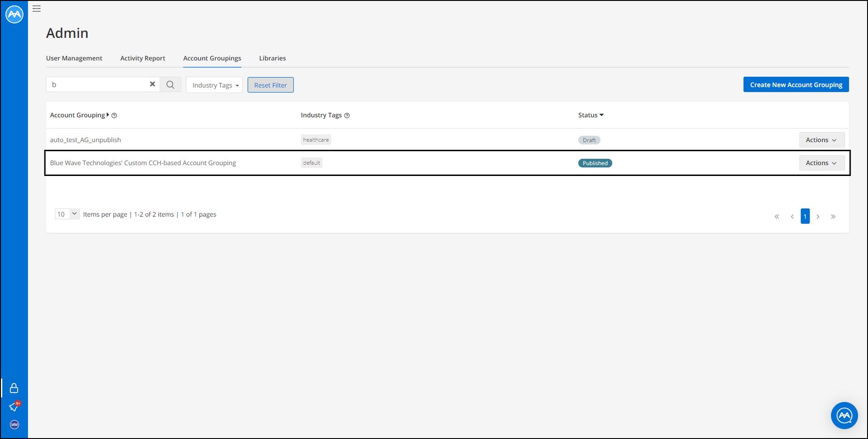
Task: Sort by the Status column arrow
Action: coord(602,115)
